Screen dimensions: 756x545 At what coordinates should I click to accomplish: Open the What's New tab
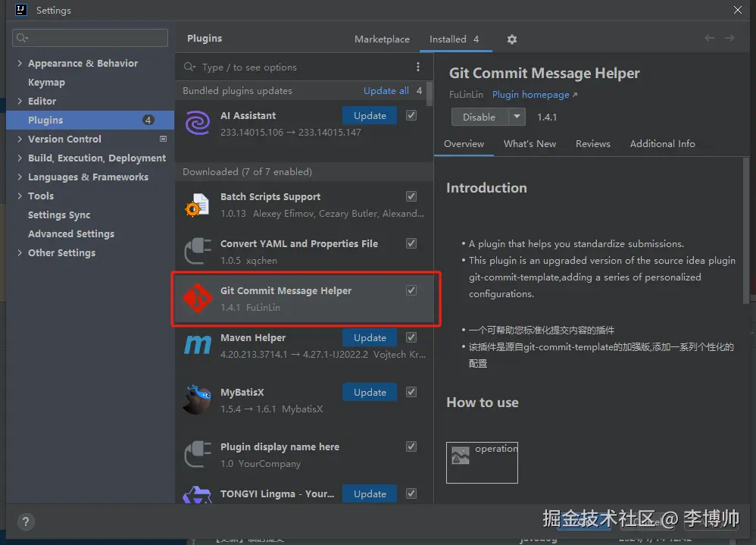click(530, 144)
